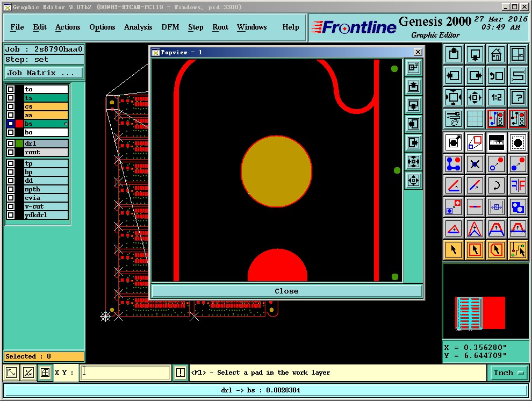Select the ruler measure tool
Image resolution: width=532 pixels, height=401 pixels.
(497, 142)
